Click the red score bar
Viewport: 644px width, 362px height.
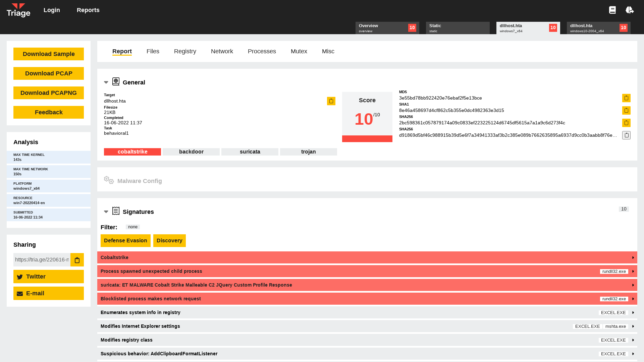(x=367, y=139)
